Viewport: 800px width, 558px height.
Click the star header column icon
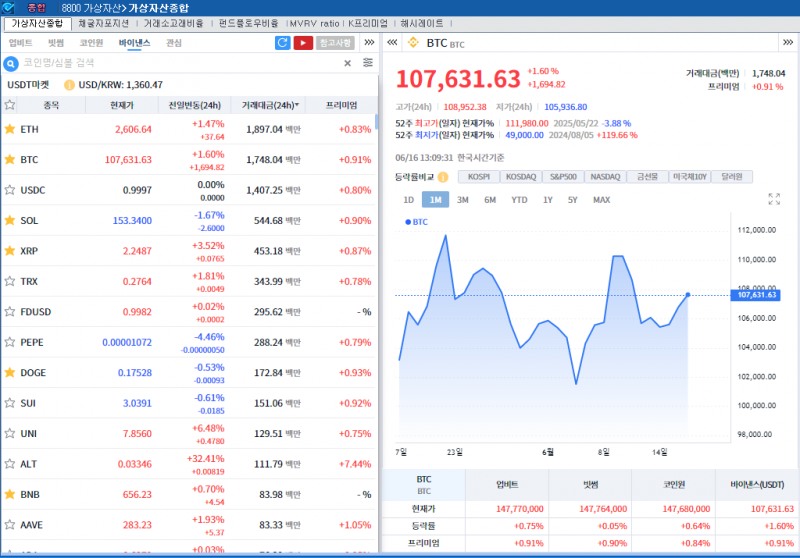click(x=10, y=105)
